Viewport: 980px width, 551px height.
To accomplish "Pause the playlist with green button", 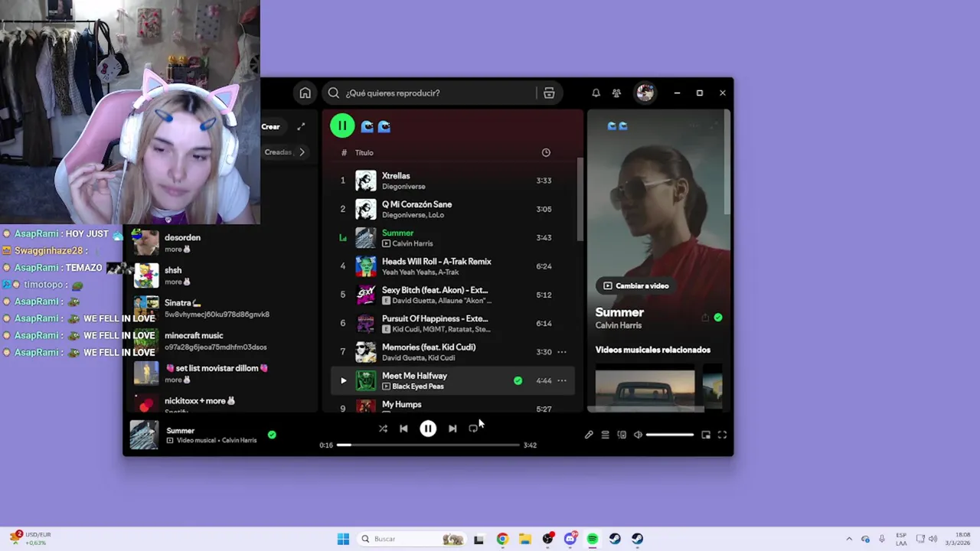I will coord(342,126).
